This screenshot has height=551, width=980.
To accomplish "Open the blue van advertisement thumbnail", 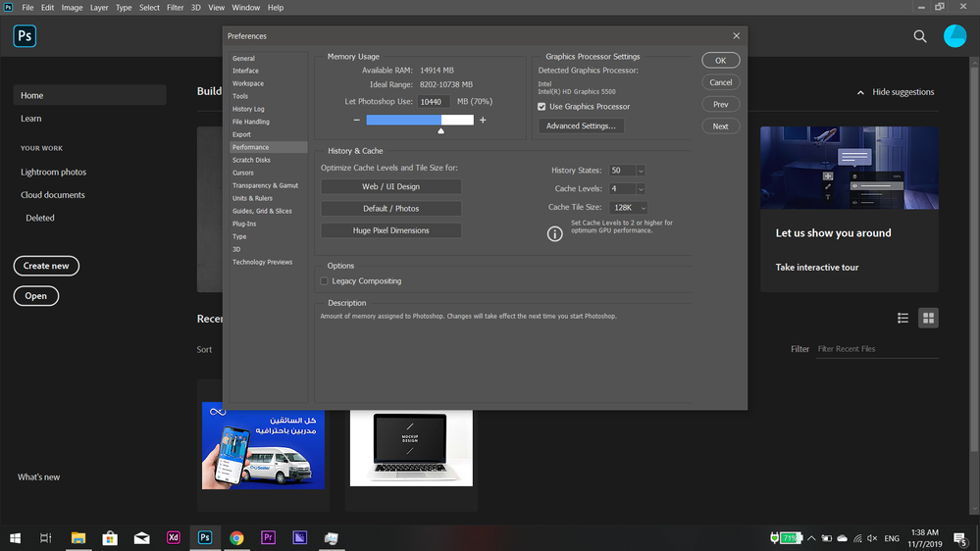I will [263, 445].
